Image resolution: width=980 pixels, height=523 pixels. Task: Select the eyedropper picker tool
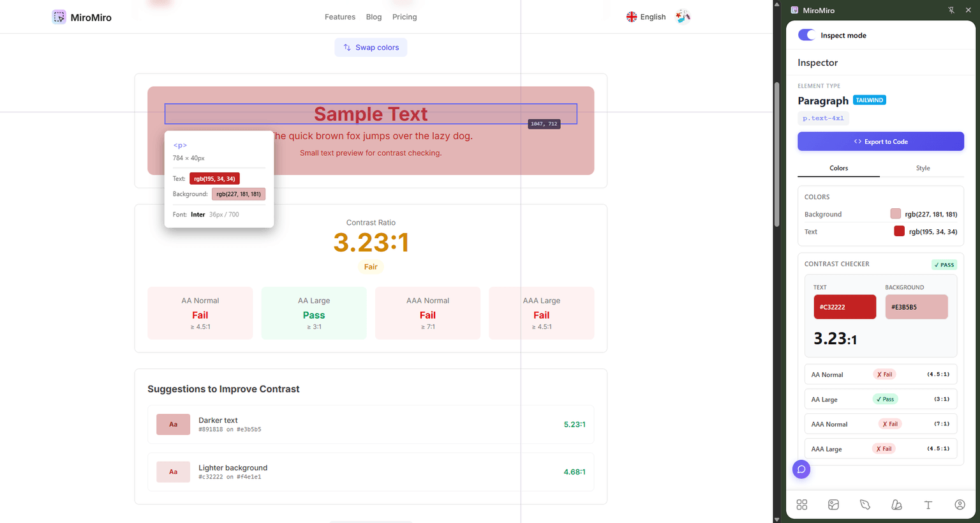click(x=865, y=504)
